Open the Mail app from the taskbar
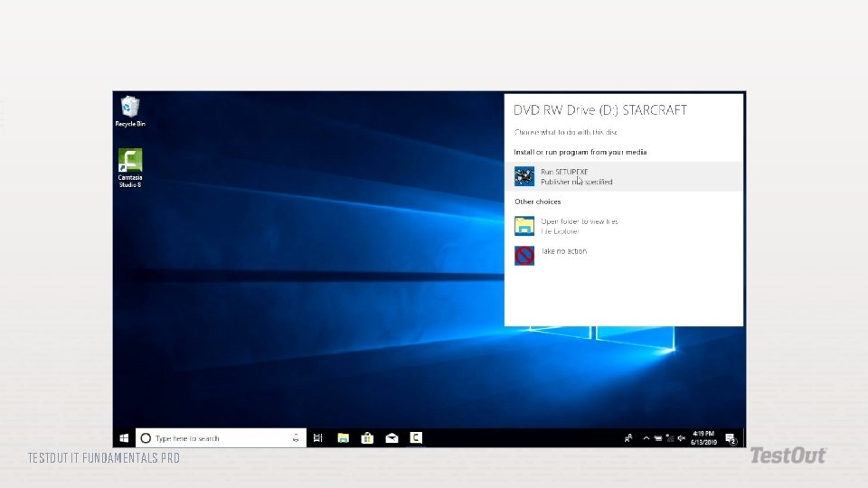 392,438
